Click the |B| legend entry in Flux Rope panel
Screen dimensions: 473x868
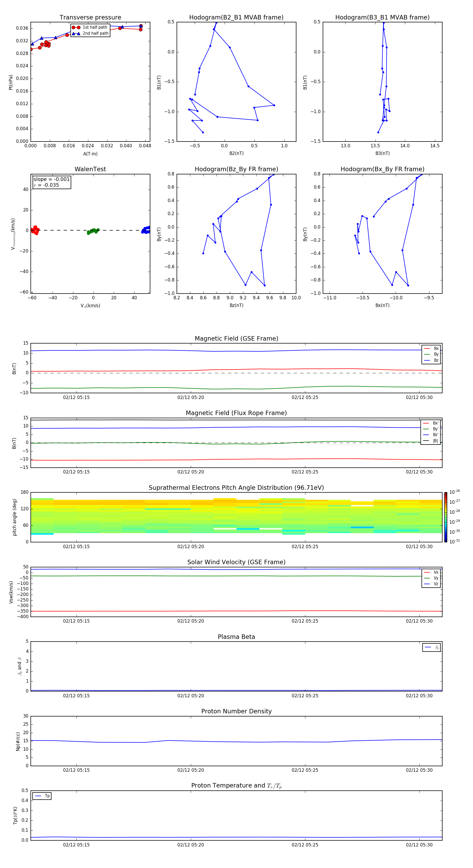click(x=431, y=441)
